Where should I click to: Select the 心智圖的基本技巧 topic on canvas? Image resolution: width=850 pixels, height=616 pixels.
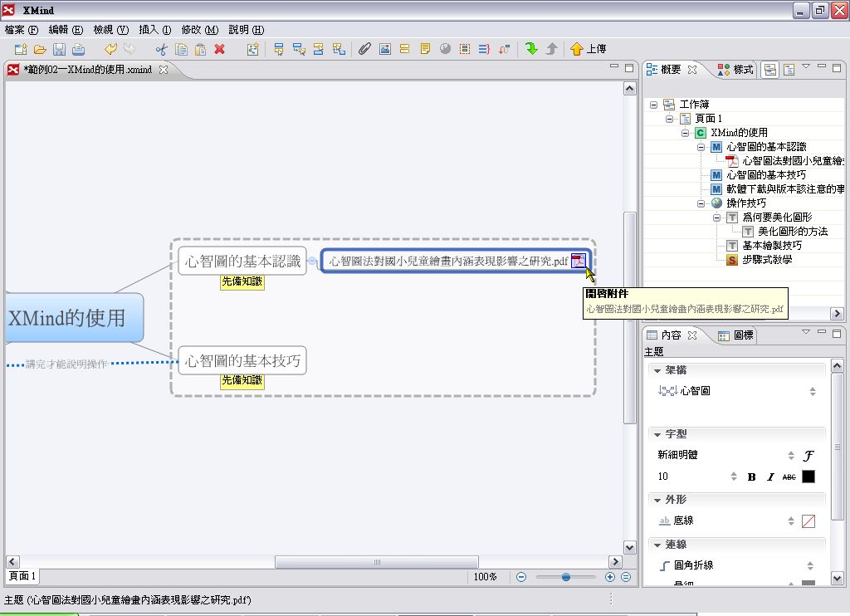pos(242,360)
